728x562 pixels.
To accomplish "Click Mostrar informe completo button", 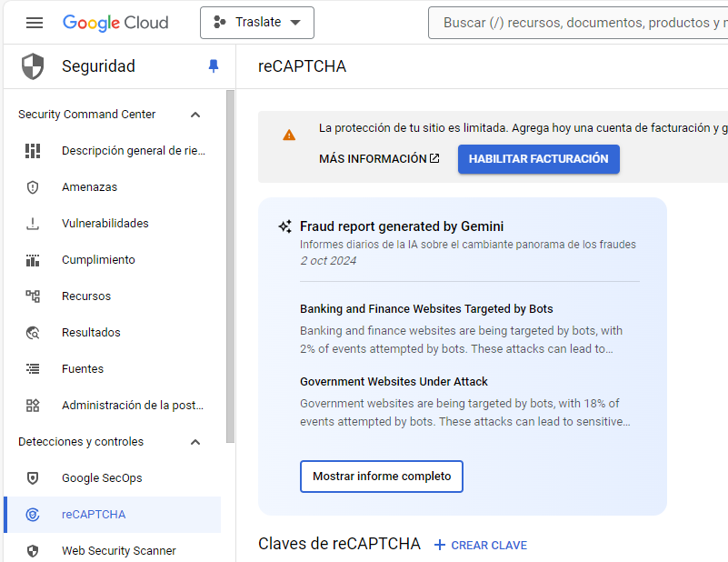I will (382, 477).
